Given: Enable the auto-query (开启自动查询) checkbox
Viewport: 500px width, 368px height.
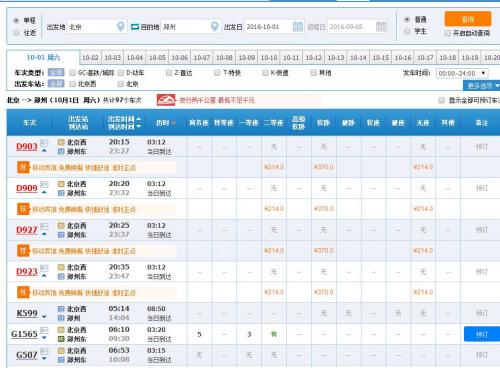Looking at the screenshot, I should pyautogui.click(x=448, y=33).
